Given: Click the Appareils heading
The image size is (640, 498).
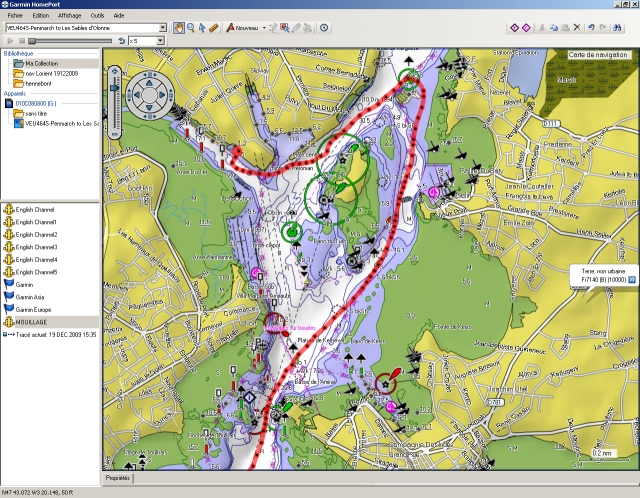Looking at the screenshot, I should (x=15, y=94).
